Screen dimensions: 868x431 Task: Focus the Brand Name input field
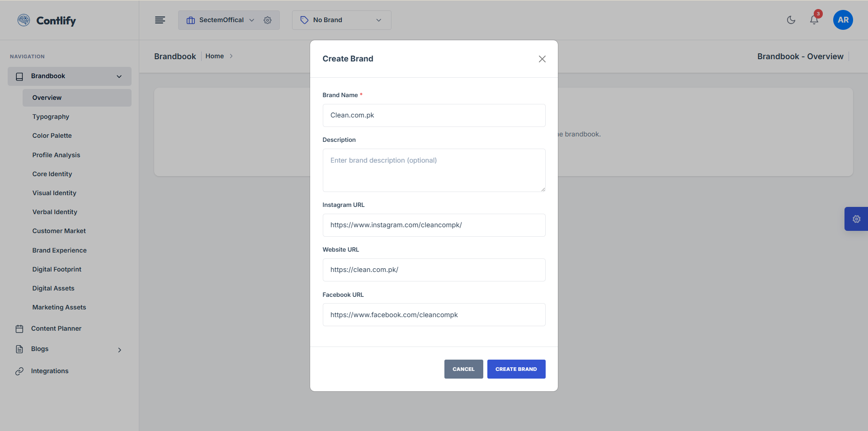point(434,116)
